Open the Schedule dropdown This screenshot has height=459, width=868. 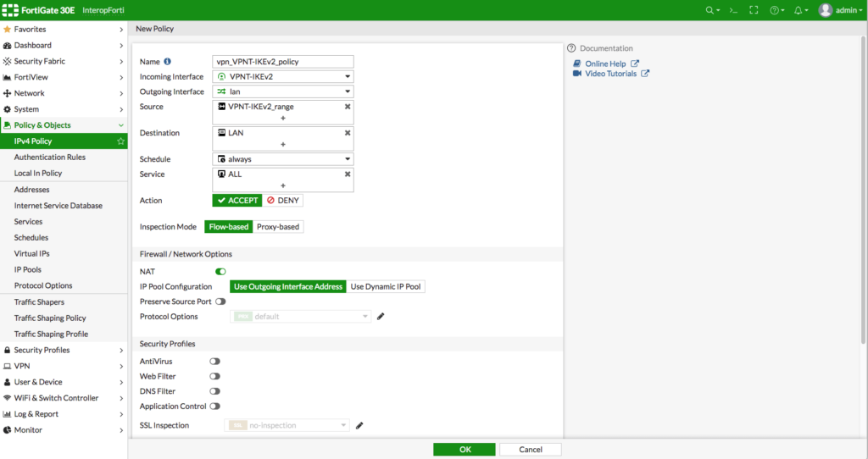(283, 158)
